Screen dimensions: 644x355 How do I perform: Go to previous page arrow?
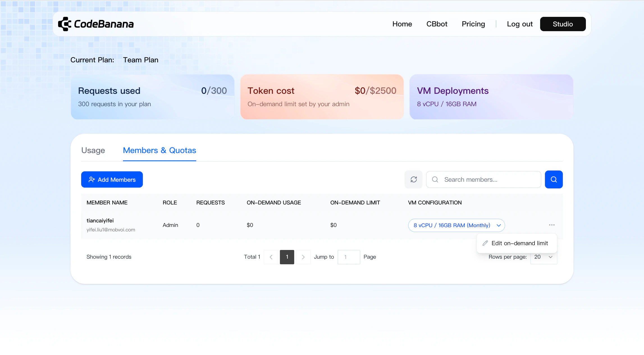tap(271, 257)
